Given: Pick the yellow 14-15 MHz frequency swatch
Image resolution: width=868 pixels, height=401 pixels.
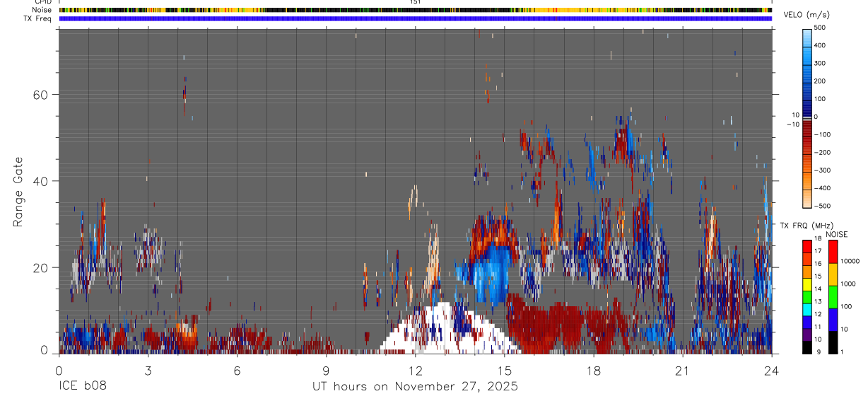Looking at the screenshot, I should (x=807, y=284).
